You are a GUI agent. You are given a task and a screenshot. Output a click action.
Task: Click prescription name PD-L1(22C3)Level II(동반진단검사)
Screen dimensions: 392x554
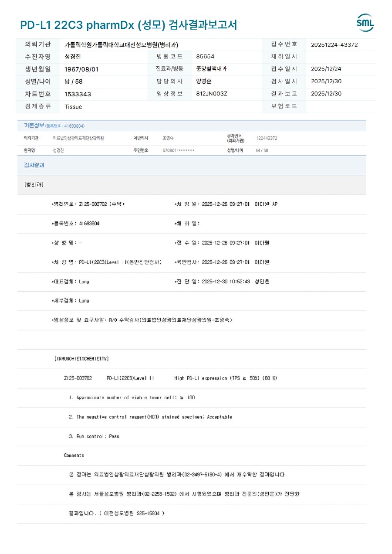point(107,262)
